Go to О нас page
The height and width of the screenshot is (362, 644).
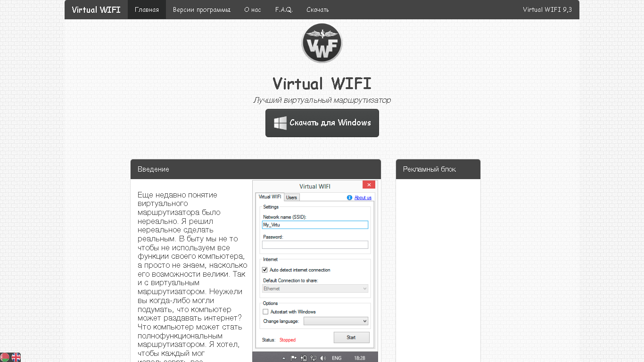point(253,9)
